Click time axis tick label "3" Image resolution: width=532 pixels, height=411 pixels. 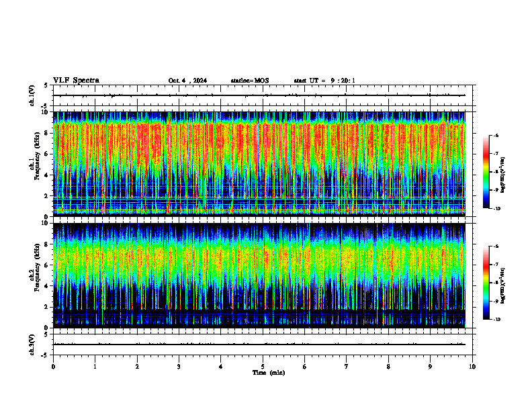point(179,367)
